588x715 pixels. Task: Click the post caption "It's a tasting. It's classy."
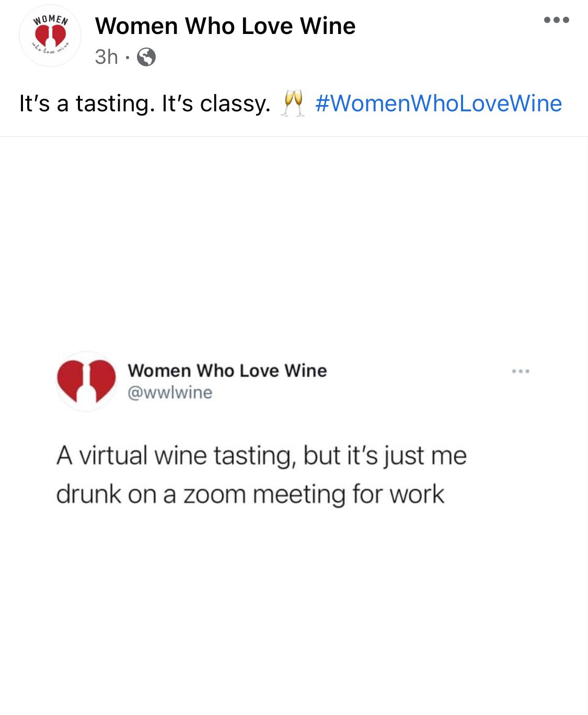click(145, 103)
